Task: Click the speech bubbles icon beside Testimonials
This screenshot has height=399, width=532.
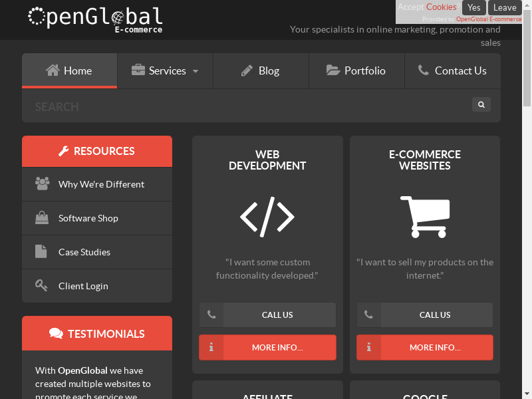Action: coord(56,334)
